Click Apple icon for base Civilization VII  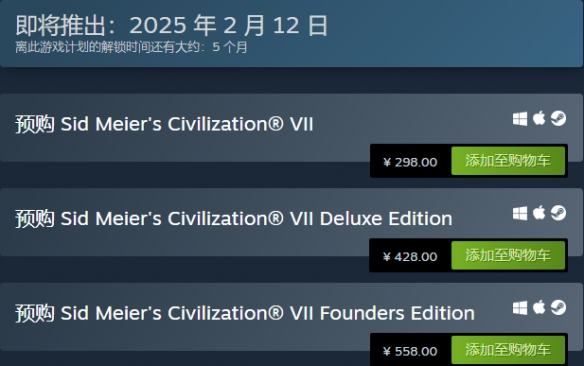(x=539, y=118)
